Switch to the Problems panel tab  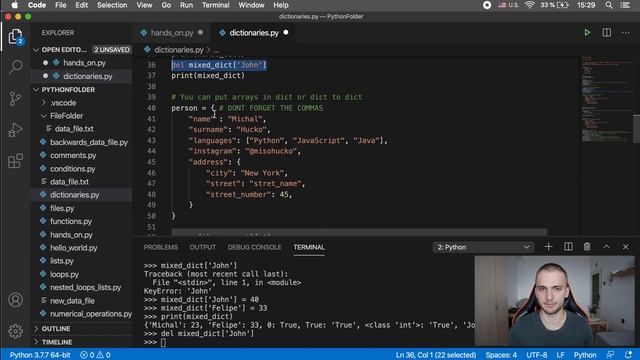[x=160, y=247]
